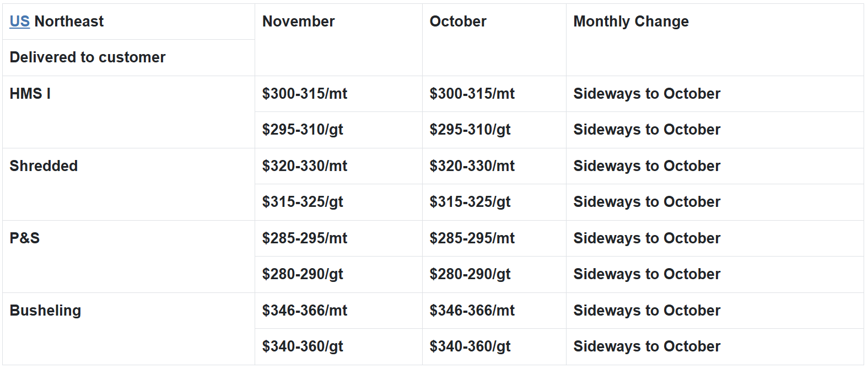Select October's P&S $280-290/gt price
The height and width of the screenshot is (368, 868).
[x=470, y=274]
